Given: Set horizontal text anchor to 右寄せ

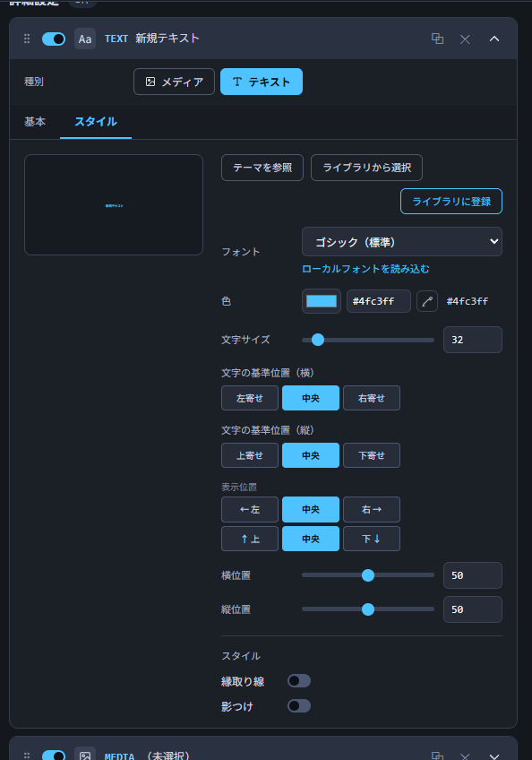Looking at the screenshot, I should pyautogui.click(x=372, y=398).
